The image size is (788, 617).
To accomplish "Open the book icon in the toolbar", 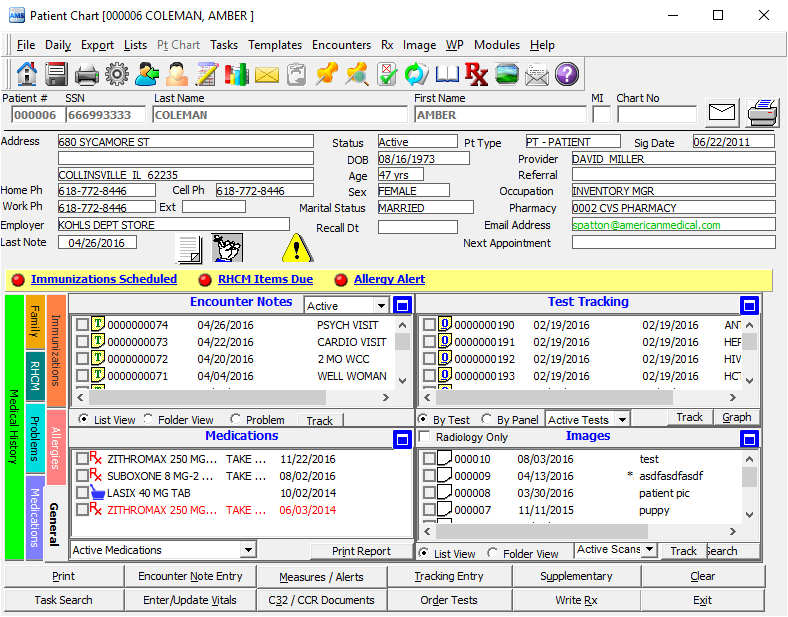I will (x=446, y=74).
